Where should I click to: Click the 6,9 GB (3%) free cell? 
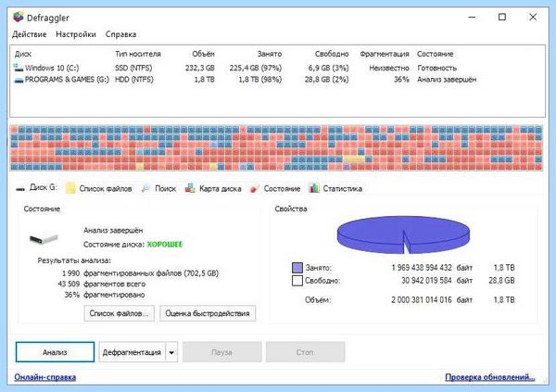click(x=328, y=68)
